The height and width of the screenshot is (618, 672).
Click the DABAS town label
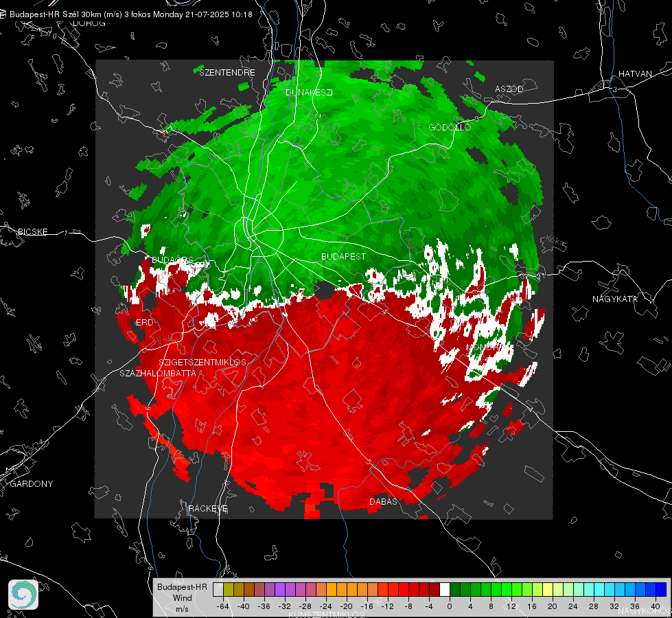point(384,501)
